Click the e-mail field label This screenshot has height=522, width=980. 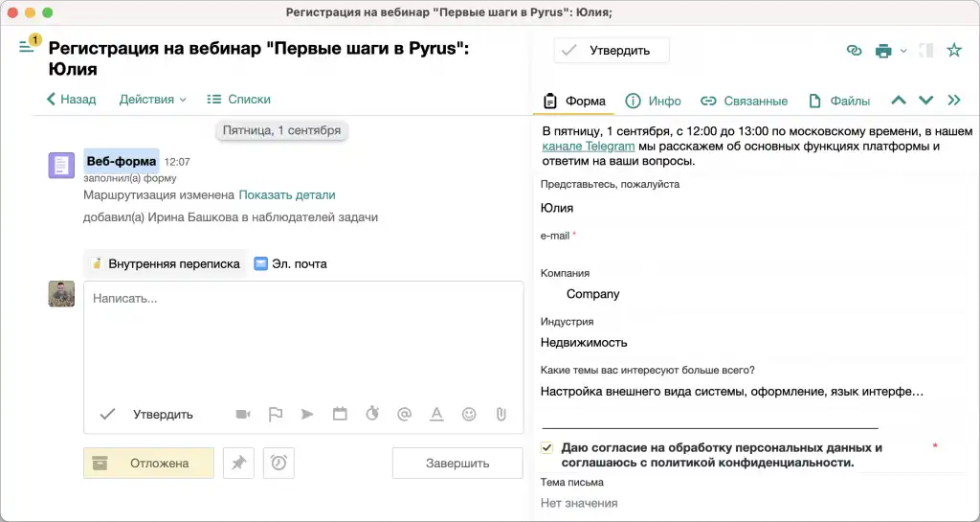555,237
